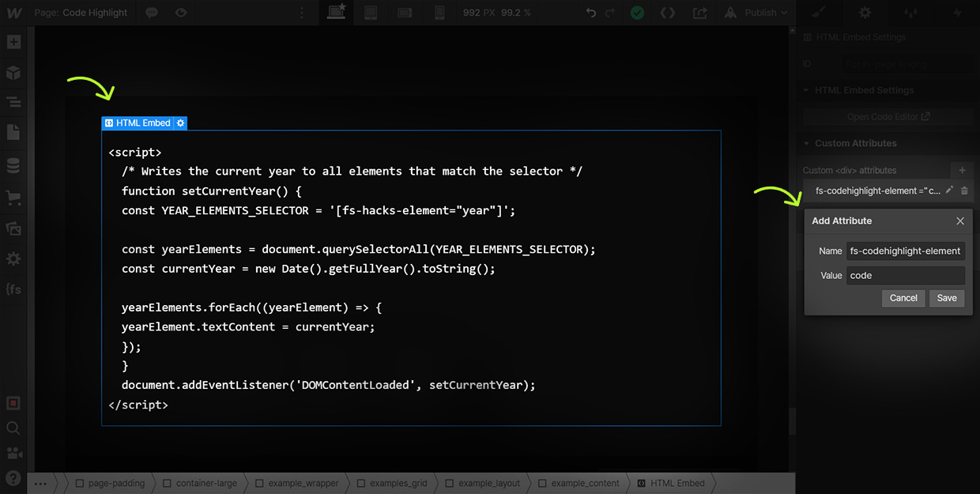Select the desktop base breakpoint

336,13
